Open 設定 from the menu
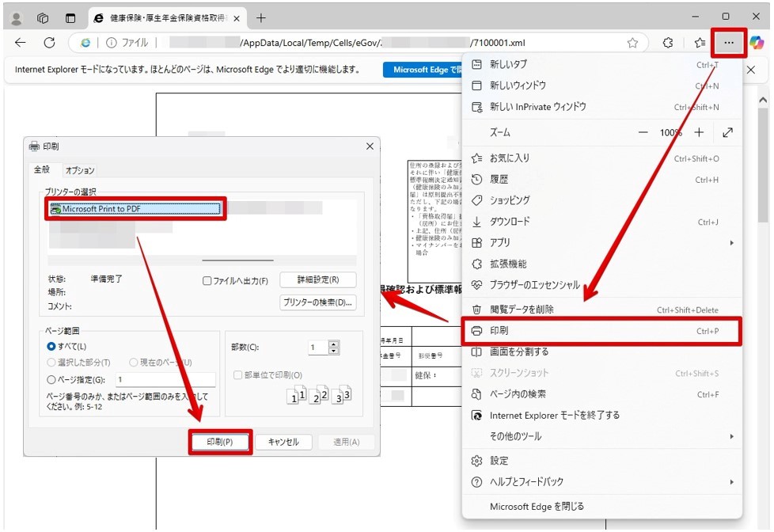774x532 pixels. coord(601,461)
